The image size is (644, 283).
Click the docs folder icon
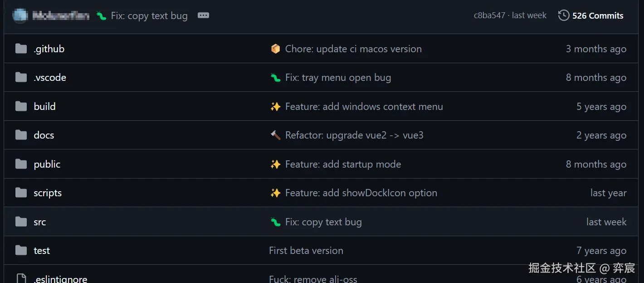(21, 135)
